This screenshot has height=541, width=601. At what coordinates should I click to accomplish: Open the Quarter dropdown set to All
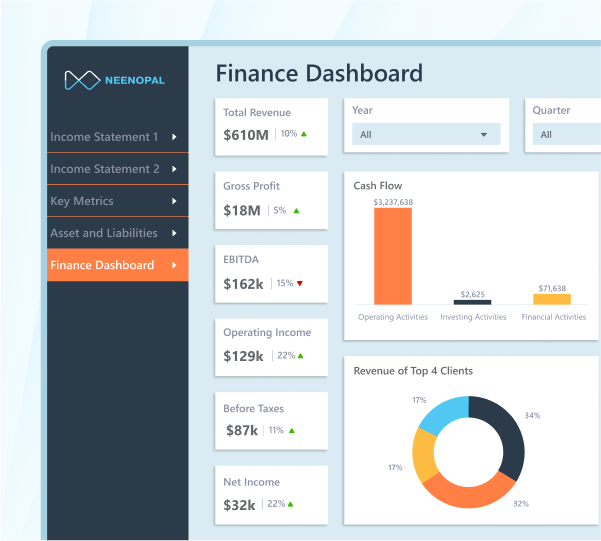[x=567, y=134]
